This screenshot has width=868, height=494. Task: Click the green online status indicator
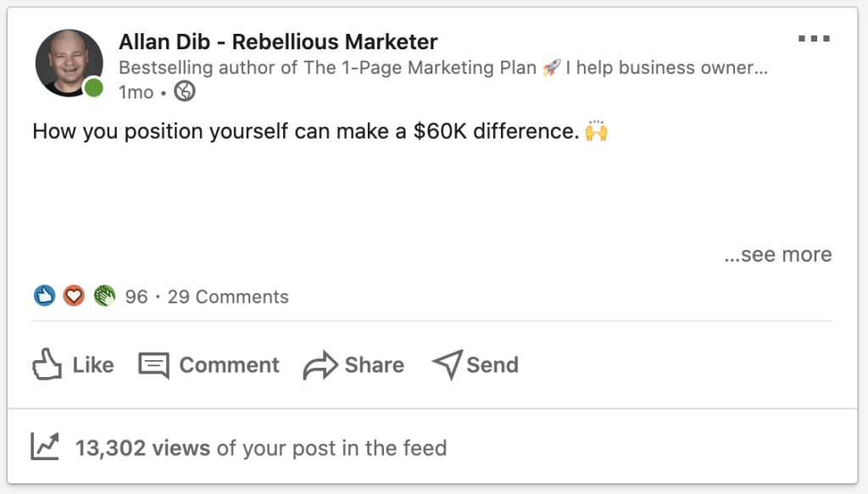point(92,84)
